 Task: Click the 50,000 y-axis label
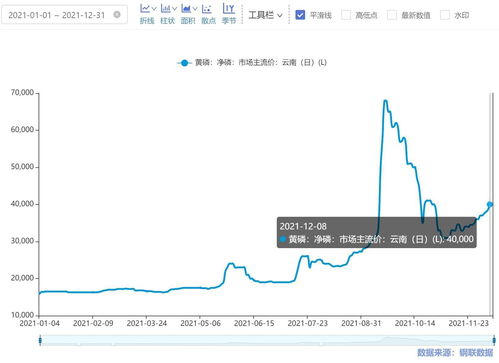click(22, 167)
